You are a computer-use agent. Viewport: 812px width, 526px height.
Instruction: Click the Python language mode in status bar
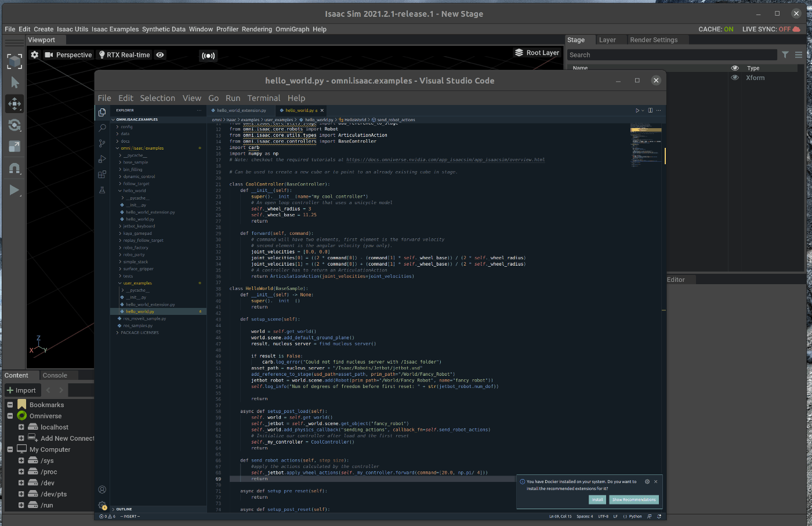[x=636, y=516]
